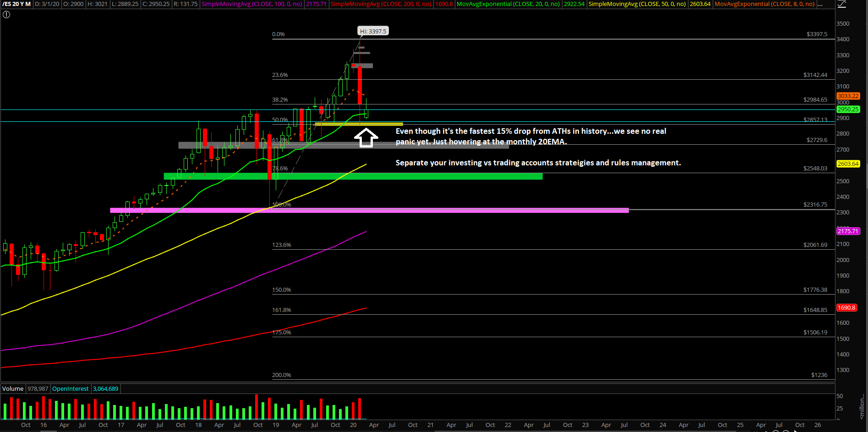Click the green 2950.25 price axis bubble
868x432 pixels.
click(848, 109)
